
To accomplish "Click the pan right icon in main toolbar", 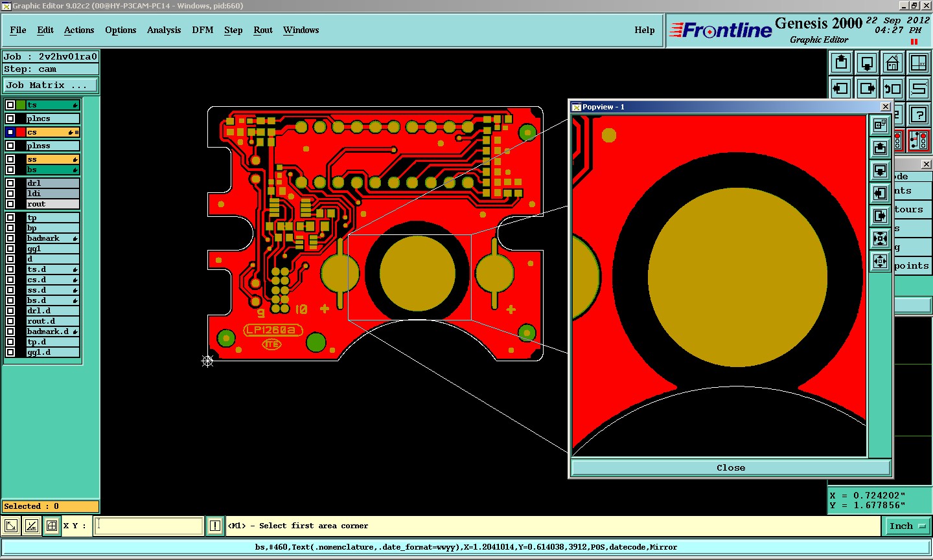I will click(x=867, y=89).
